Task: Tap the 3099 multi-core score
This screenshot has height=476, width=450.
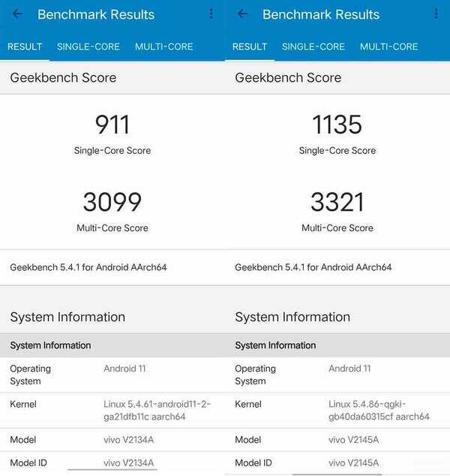Action: pos(112,202)
